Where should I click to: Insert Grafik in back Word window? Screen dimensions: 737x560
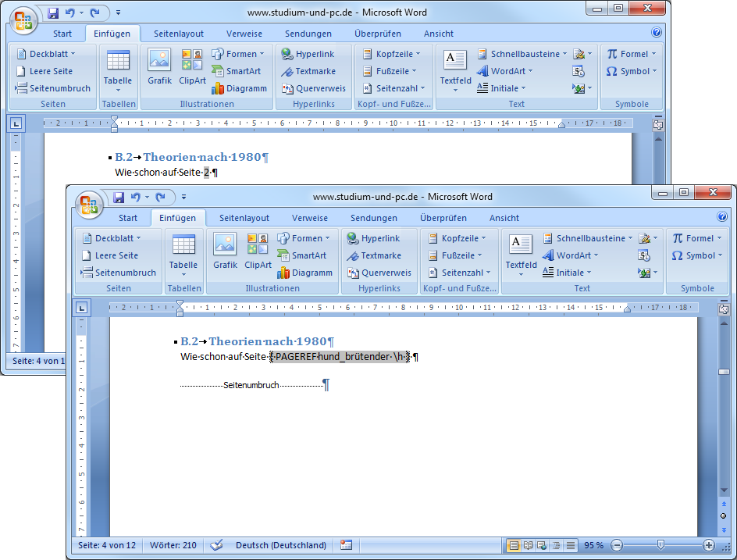(x=159, y=67)
